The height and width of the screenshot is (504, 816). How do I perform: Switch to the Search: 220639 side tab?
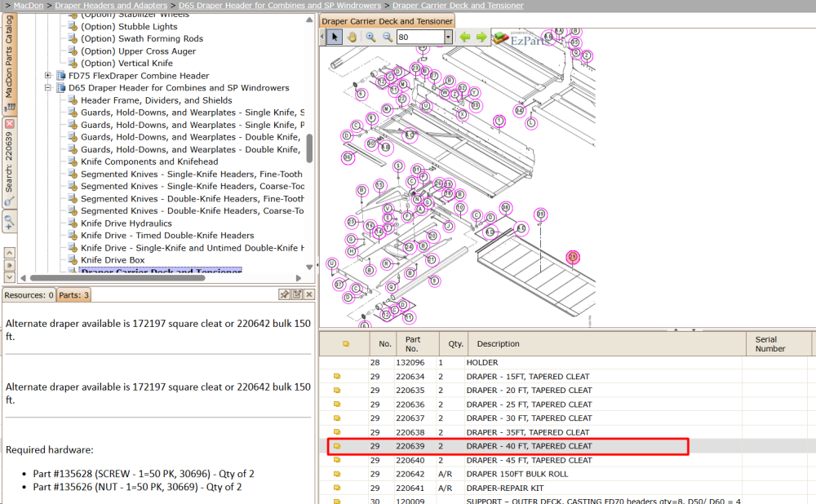(9, 162)
